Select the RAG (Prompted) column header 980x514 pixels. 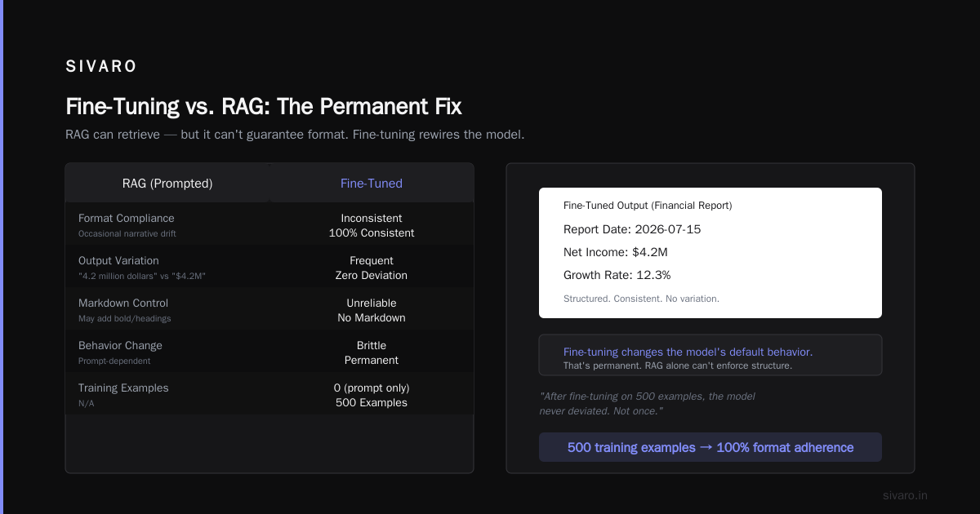167,184
